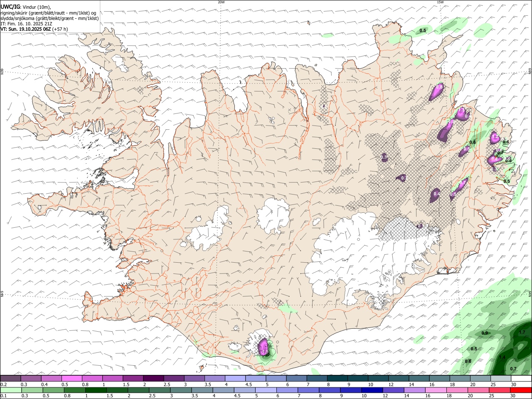Click light pink lower swatch between 16 and 18

click(436, 390)
